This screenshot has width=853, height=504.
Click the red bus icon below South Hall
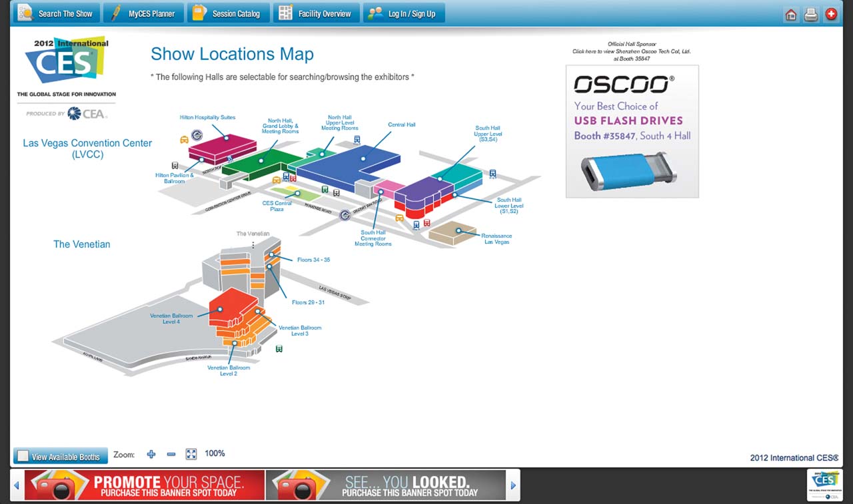426,223
